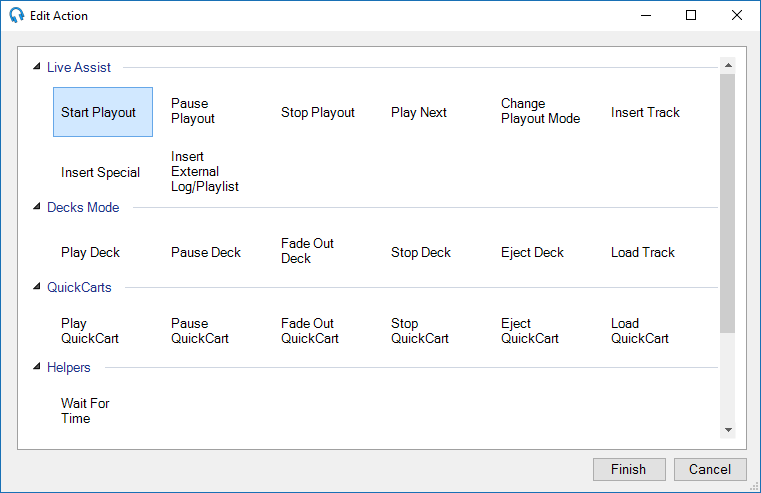The width and height of the screenshot is (761, 493).
Task: Collapse the QuickCarts group
Action: pos(37,287)
